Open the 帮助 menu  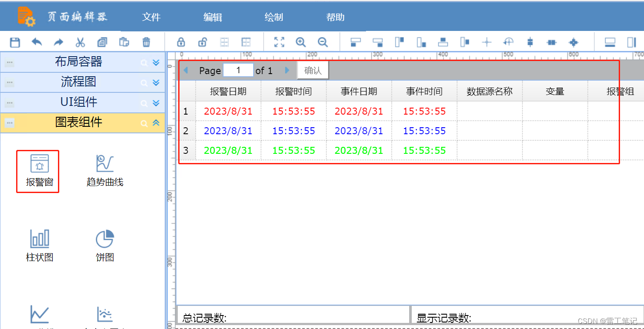tap(335, 17)
